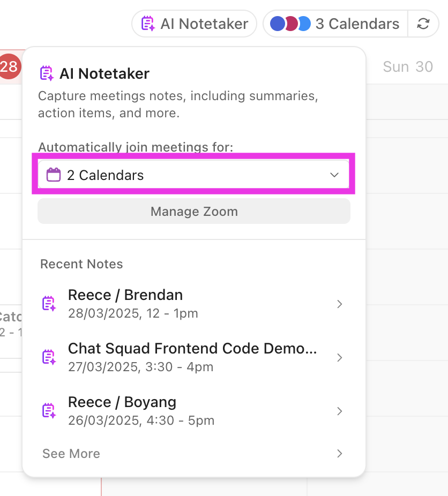Click the notetaker icon beside Reece / Brendan
Image resolution: width=448 pixels, height=496 pixels.
[49, 304]
